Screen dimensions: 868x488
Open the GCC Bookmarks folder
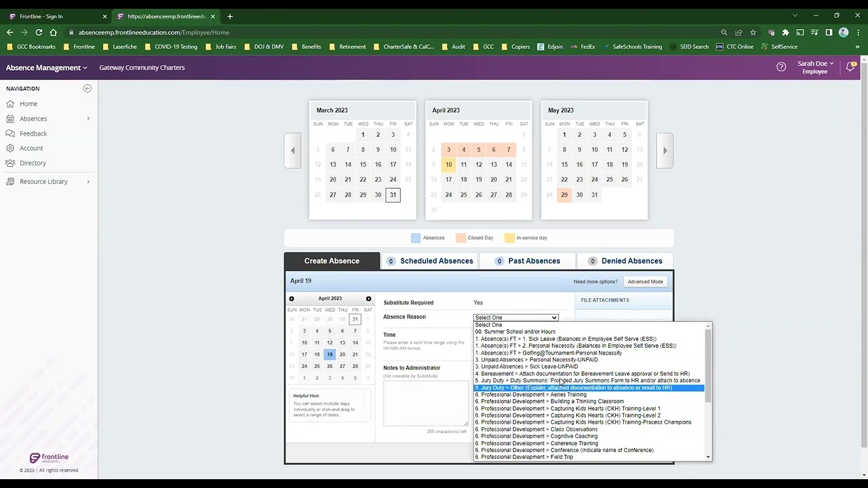(x=31, y=47)
